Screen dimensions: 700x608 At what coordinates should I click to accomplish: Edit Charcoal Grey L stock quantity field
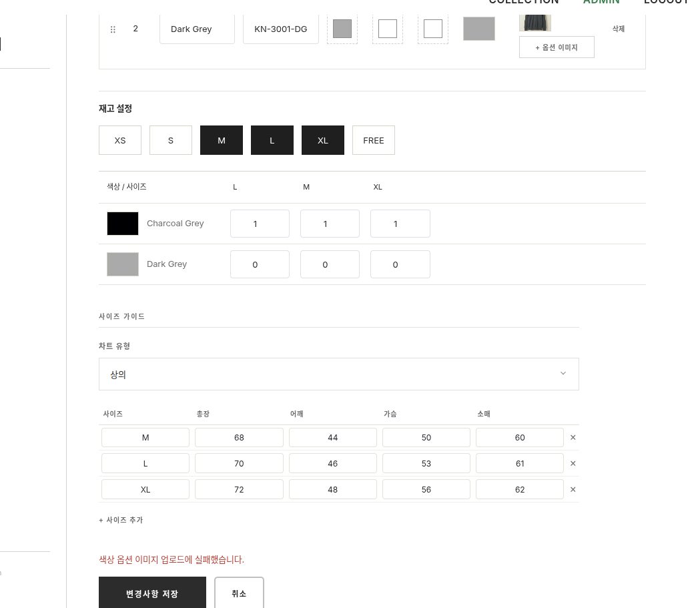pos(260,224)
